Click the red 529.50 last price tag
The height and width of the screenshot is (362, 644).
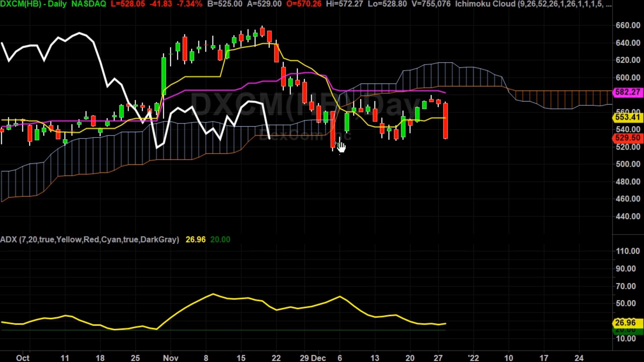(x=628, y=138)
